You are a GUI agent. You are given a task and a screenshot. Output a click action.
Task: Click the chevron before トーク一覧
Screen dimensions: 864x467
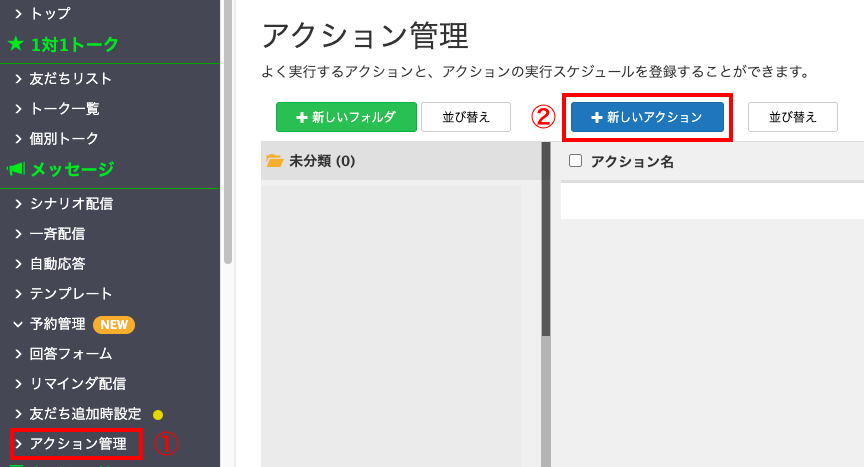pos(18,108)
